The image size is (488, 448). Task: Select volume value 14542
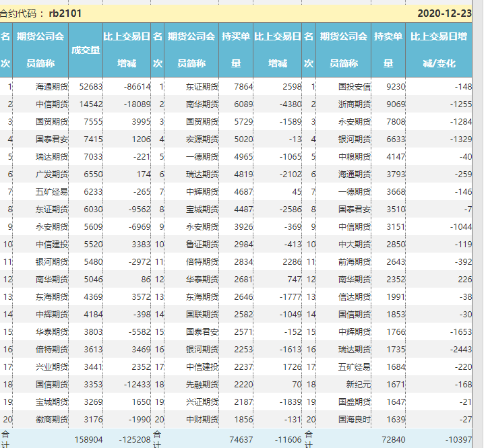[x=90, y=104]
